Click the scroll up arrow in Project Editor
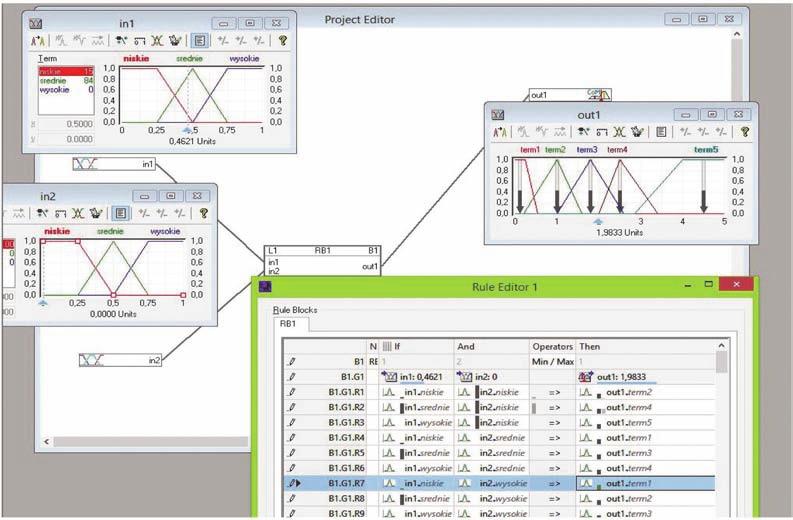Viewport: 793px width, 520px height. point(737,34)
